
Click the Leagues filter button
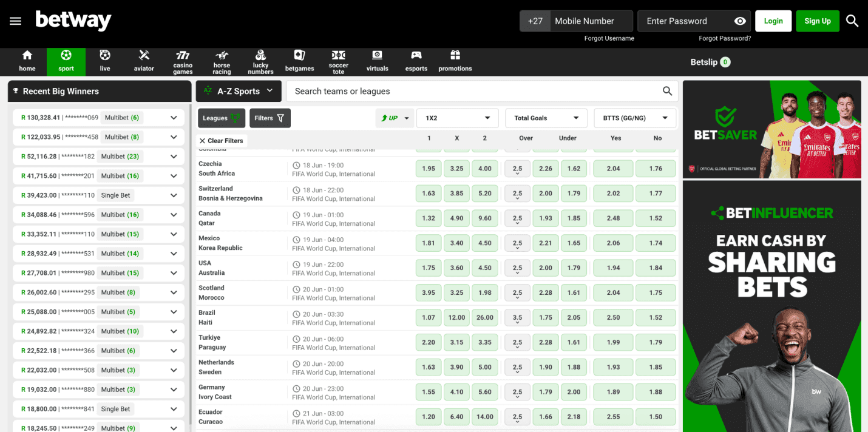[222, 118]
